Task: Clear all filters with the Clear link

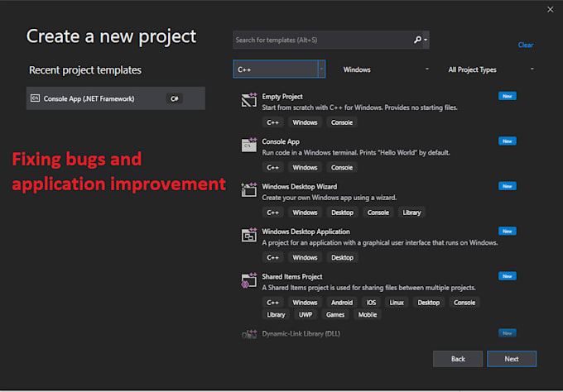Action: tap(525, 45)
